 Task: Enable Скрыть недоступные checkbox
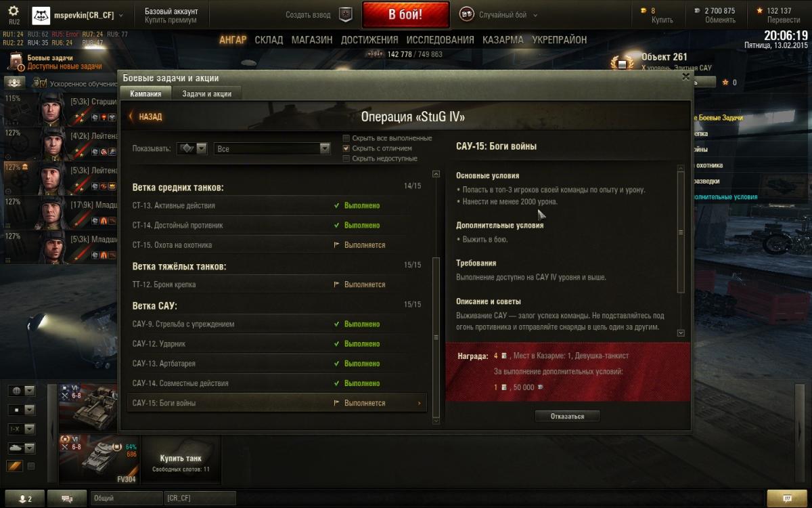coord(346,158)
